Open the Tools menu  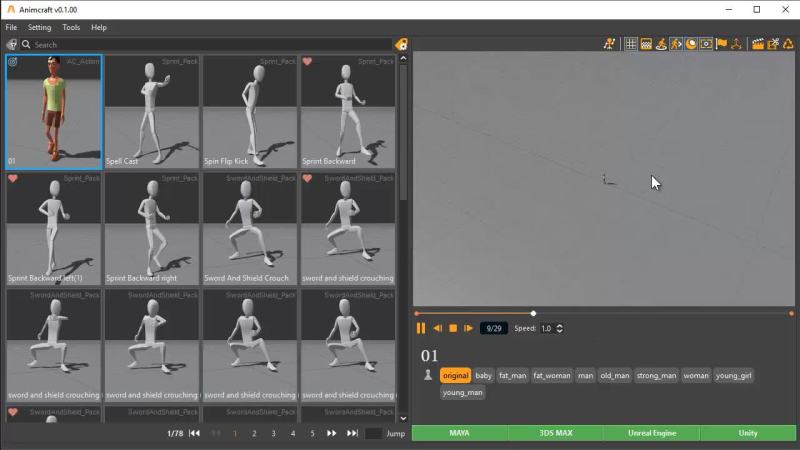pos(71,28)
